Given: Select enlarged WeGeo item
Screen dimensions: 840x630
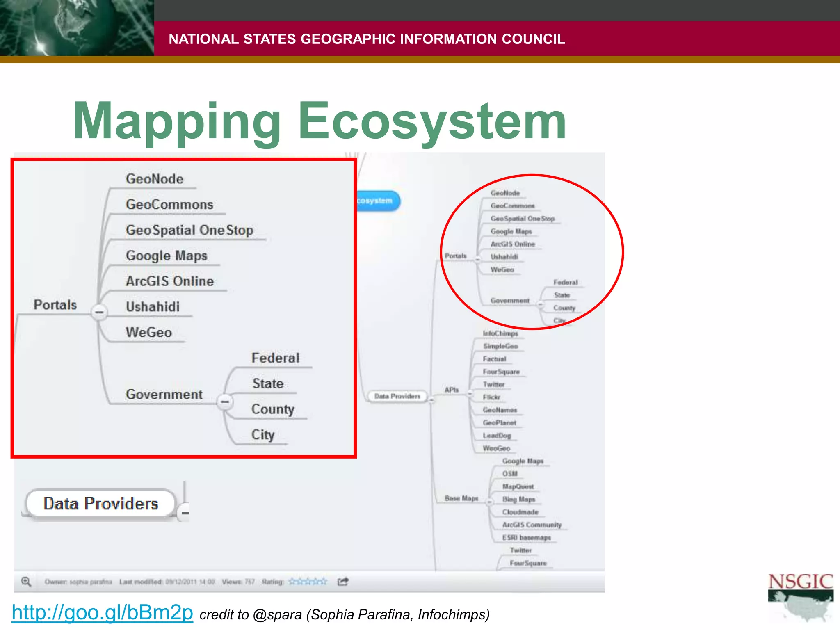Looking at the screenshot, I should point(148,332).
